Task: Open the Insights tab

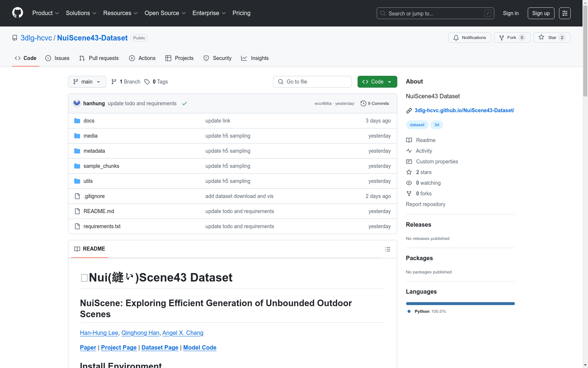Action: coord(255,58)
